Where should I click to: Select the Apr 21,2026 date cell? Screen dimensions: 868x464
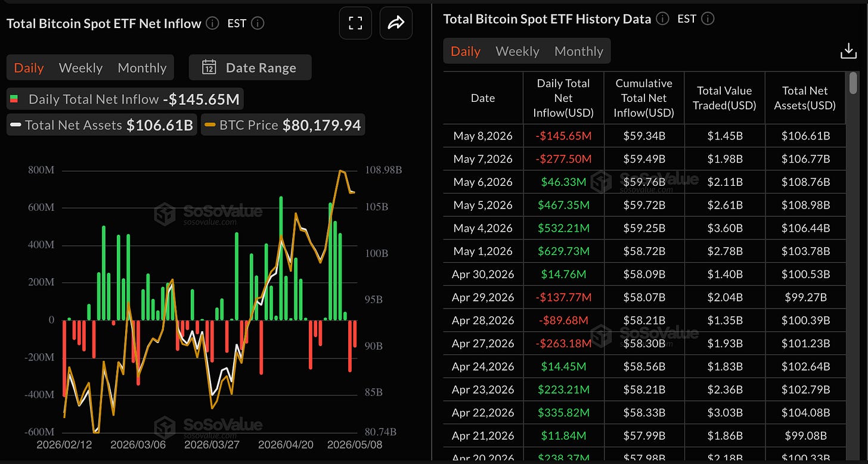(x=483, y=436)
